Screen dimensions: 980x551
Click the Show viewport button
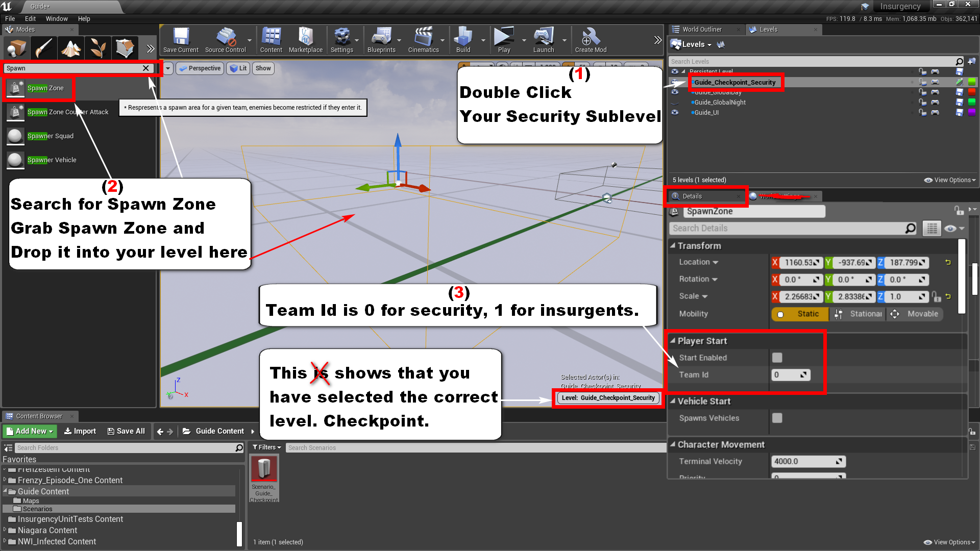[263, 68]
